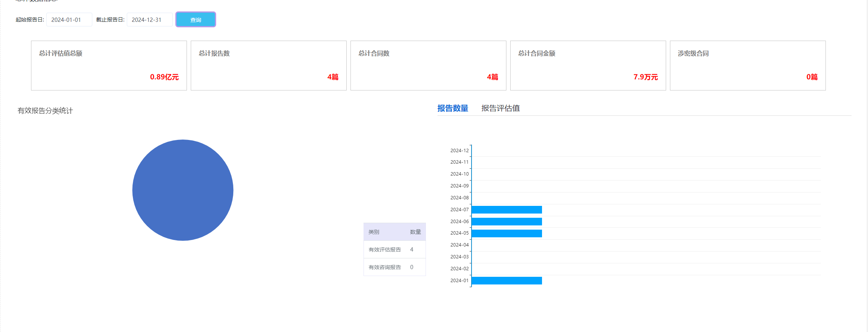Click the 总计评估值总额 summary card
The width and height of the screenshot is (868, 332).
point(109,66)
